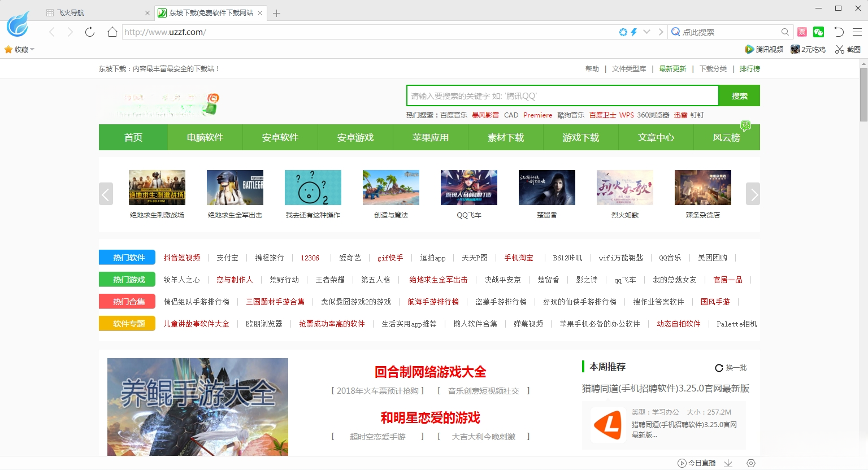Click the lightning speed-mode icon in address bar
Image resolution: width=868 pixels, height=470 pixels.
coord(634,32)
